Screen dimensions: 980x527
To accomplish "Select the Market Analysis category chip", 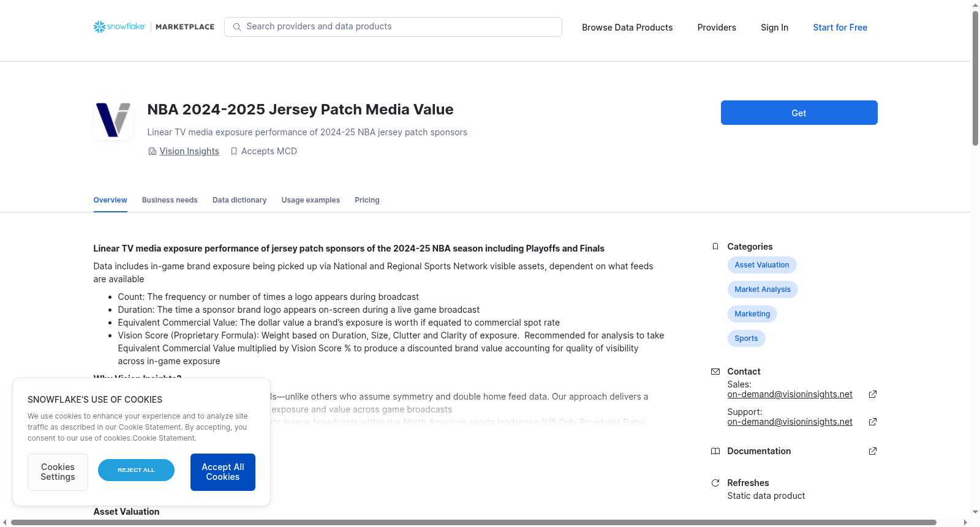I will point(763,290).
